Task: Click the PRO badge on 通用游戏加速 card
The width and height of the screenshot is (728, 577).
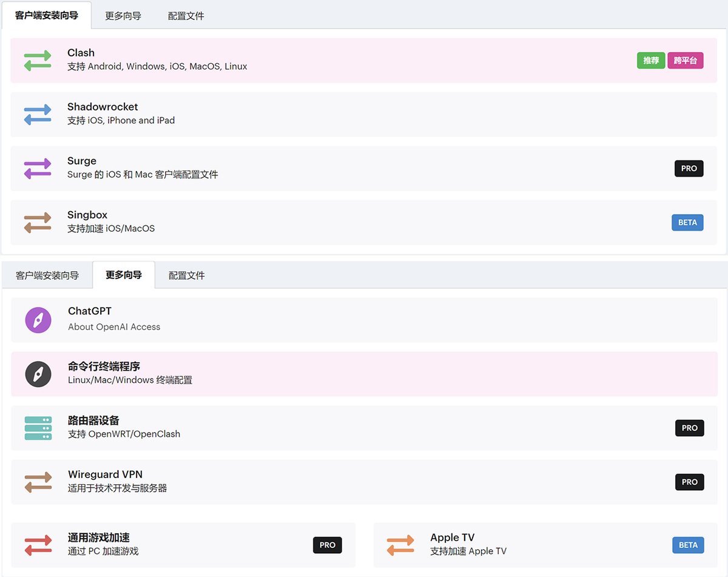Action: (328, 545)
